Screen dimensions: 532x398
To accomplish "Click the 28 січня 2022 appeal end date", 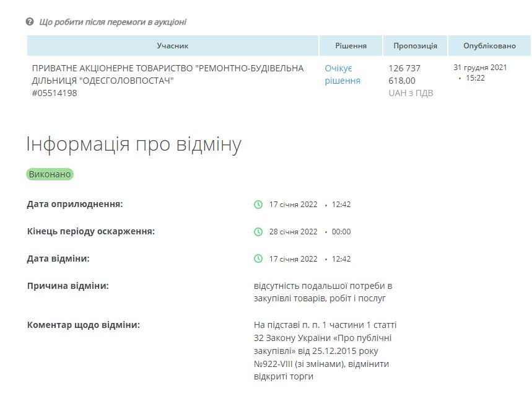I will pyautogui.click(x=293, y=232).
